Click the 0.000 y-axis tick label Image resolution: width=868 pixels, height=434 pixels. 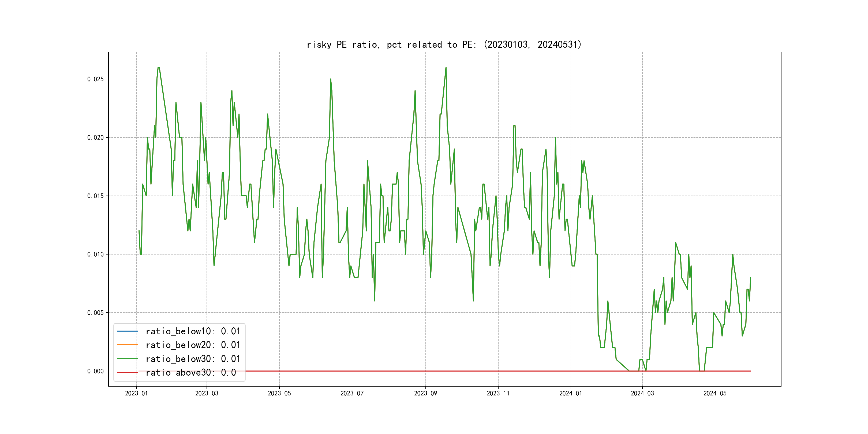tap(95, 371)
